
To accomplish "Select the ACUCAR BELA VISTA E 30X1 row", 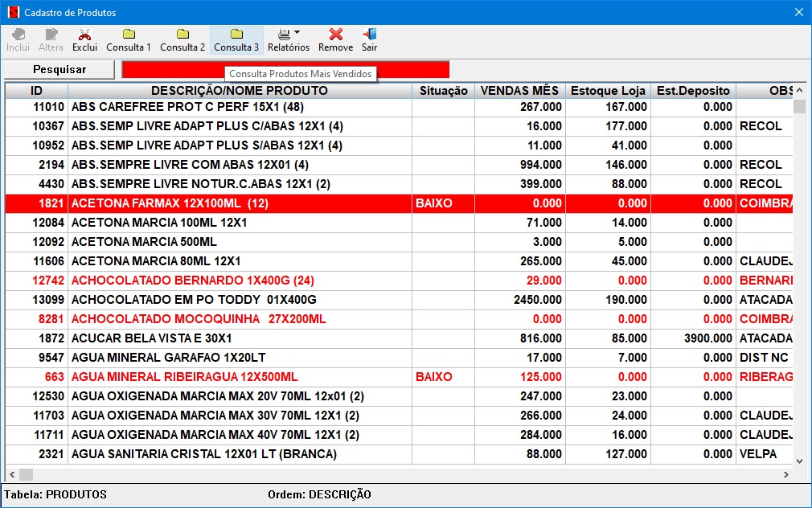I will point(240,338).
